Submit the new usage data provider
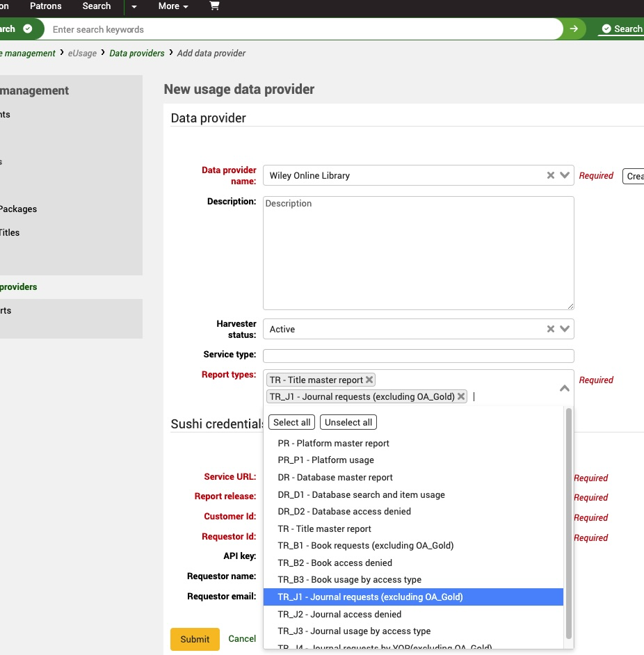 coord(194,639)
